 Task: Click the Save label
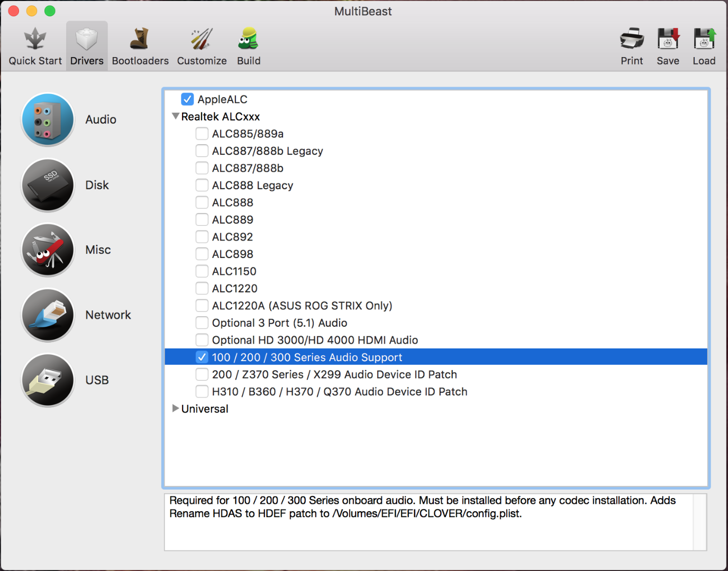(668, 61)
